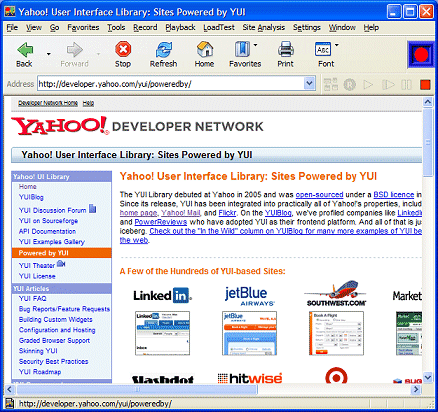Image resolution: width=438 pixels, height=412 pixels.
Task: Click the jetBlue site screenshot thumbnail
Action: [249, 333]
